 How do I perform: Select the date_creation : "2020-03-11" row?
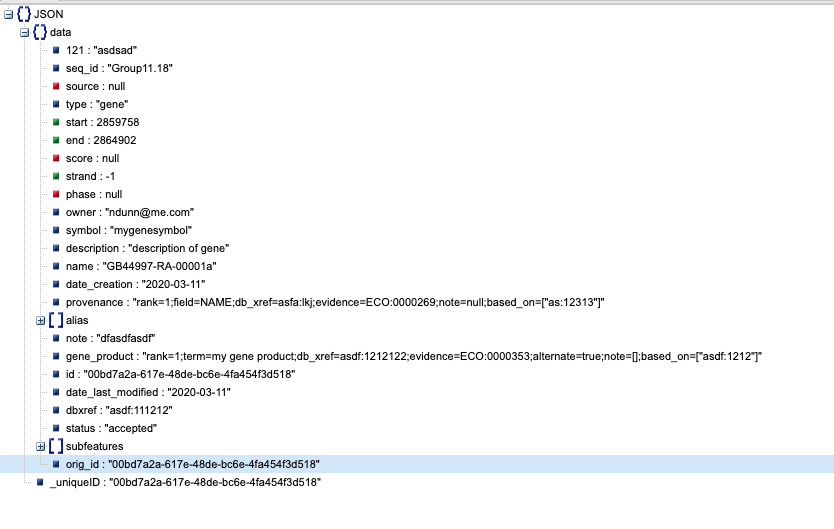coord(135,284)
